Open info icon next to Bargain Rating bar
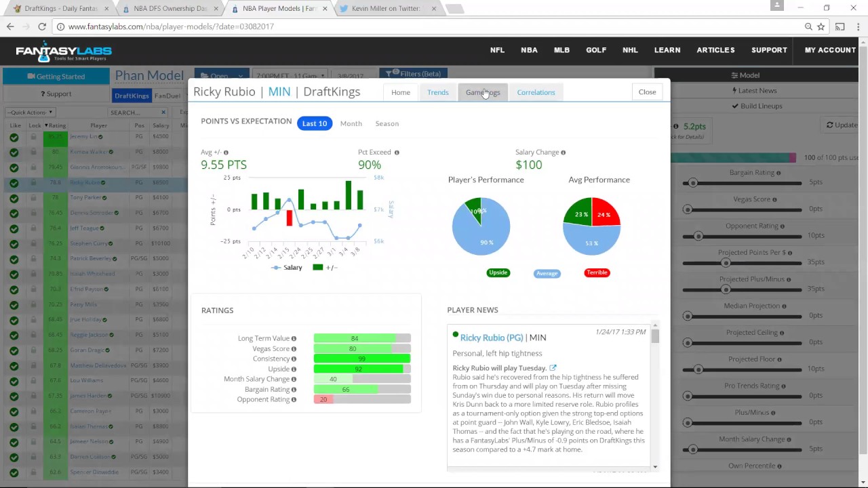This screenshot has width=868, height=488. tap(294, 389)
